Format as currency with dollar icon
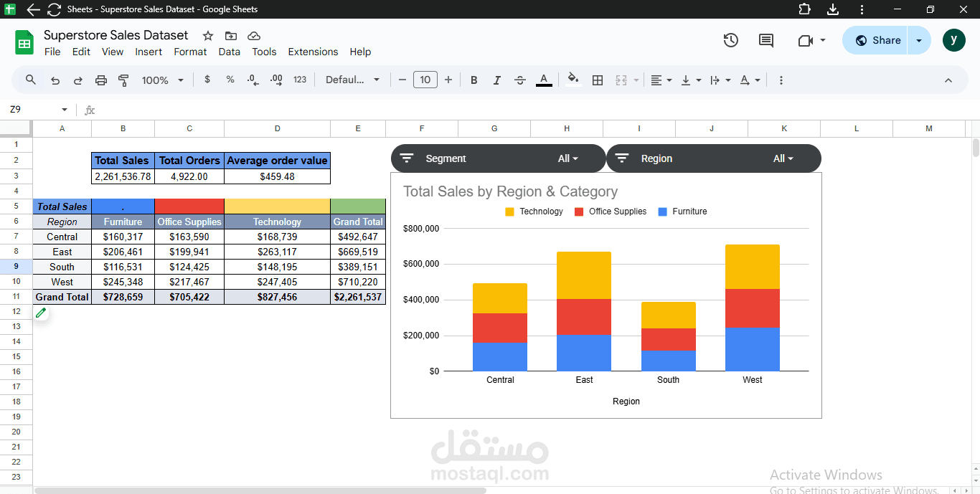 207,80
